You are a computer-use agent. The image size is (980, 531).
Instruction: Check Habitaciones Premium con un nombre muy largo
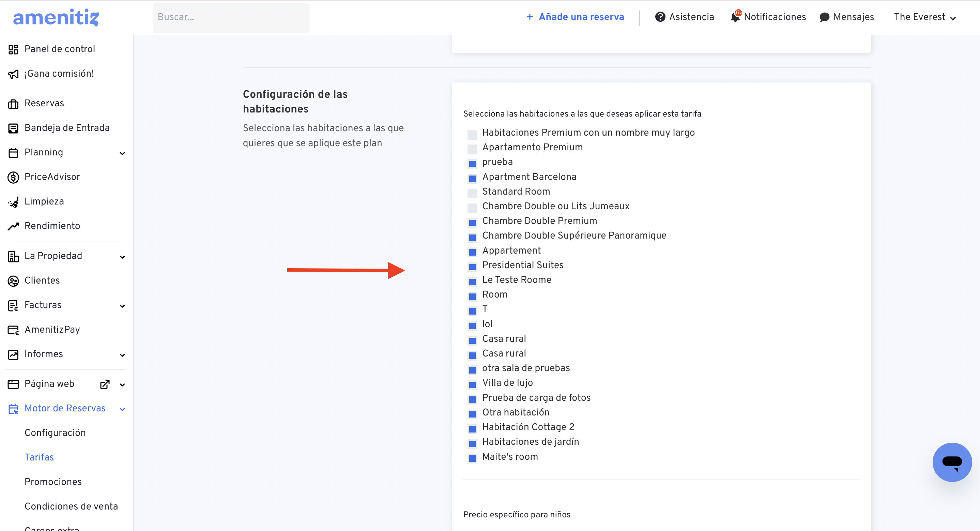472,134
